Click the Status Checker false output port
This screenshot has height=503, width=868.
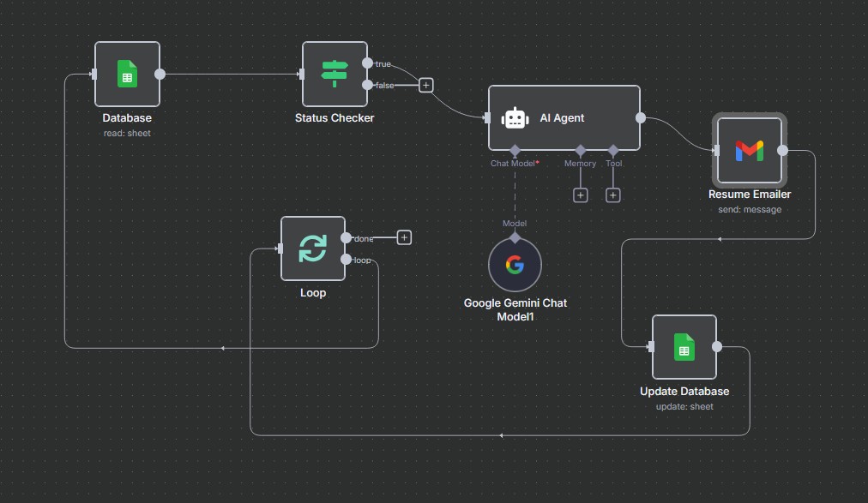pyautogui.click(x=368, y=85)
